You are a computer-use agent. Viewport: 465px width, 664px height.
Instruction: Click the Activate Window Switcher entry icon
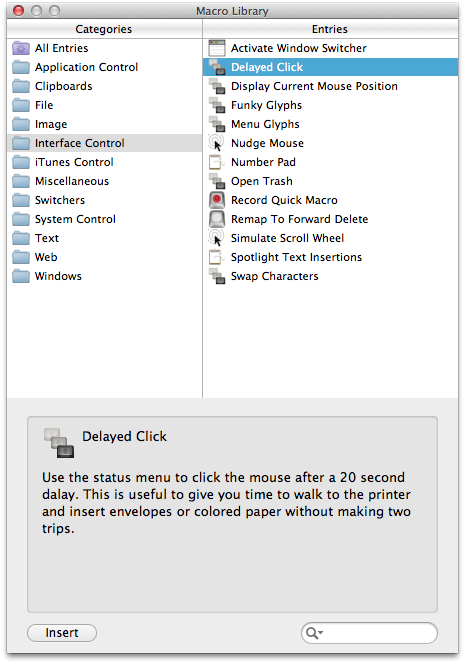[217, 48]
